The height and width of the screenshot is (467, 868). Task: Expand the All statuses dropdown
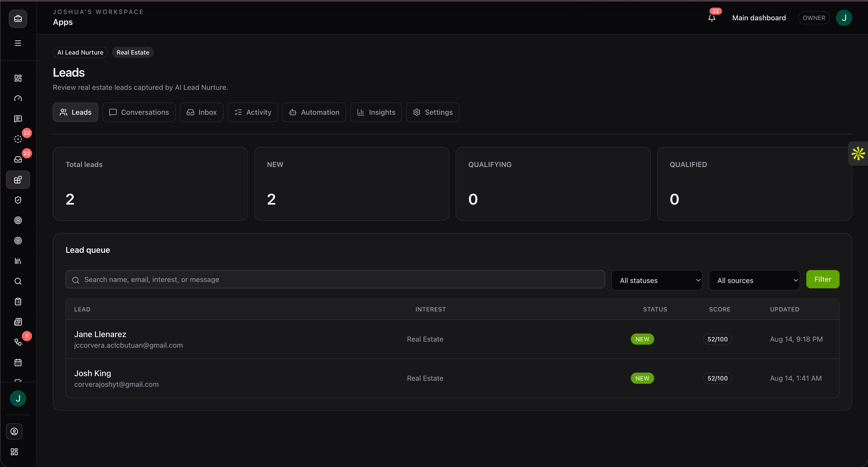(x=657, y=280)
